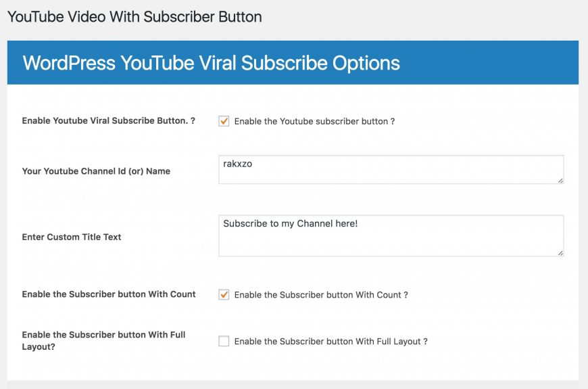Check Enable the Subscriber button With Full Layout
The height and width of the screenshot is (389, 588).
224,342
